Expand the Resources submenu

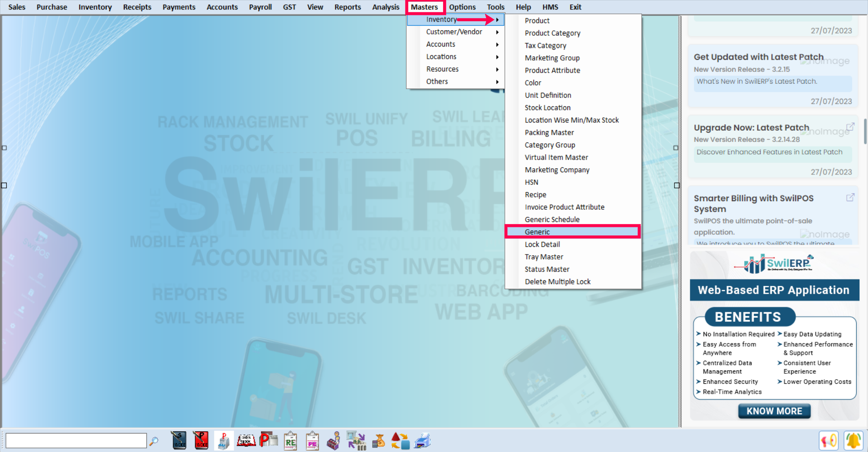[456, 69]
